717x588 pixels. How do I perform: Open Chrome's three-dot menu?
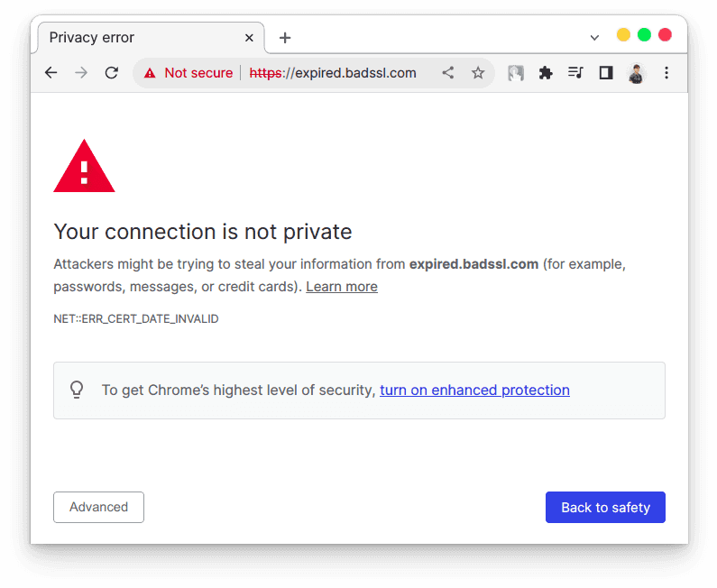666,73
